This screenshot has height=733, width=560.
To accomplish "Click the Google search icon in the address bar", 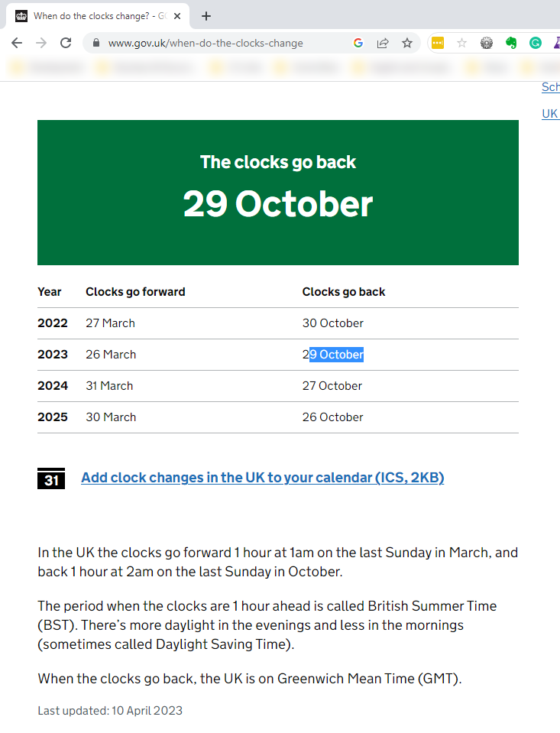I will pyautogui.click(x=358, y=44).
